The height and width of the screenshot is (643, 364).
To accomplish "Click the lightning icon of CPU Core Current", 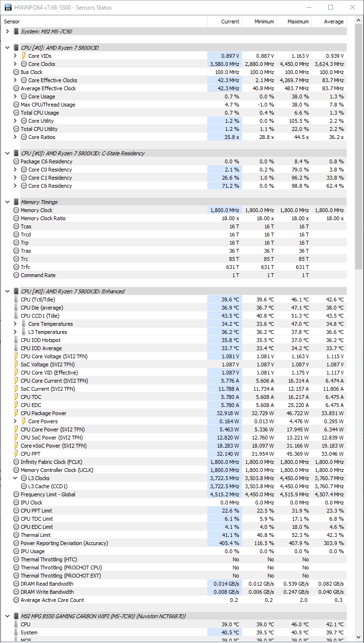I will click(16, 381).
